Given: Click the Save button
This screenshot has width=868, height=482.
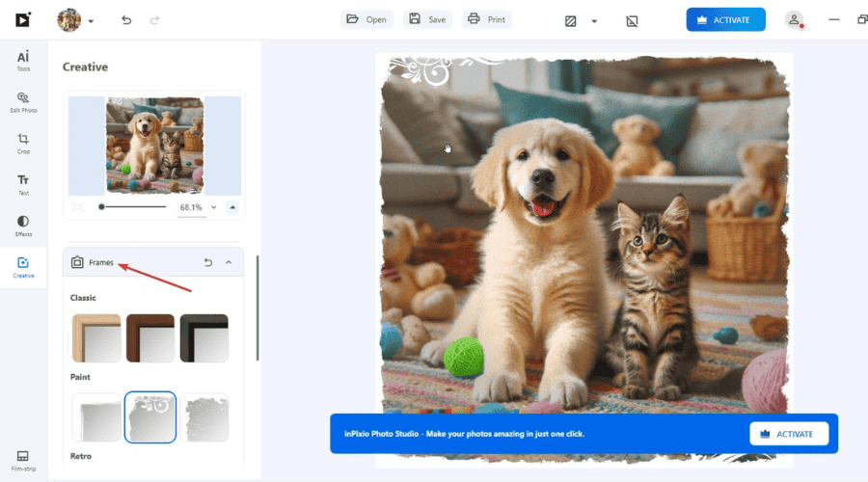Looking at the screenshot, I should [427, 19].
